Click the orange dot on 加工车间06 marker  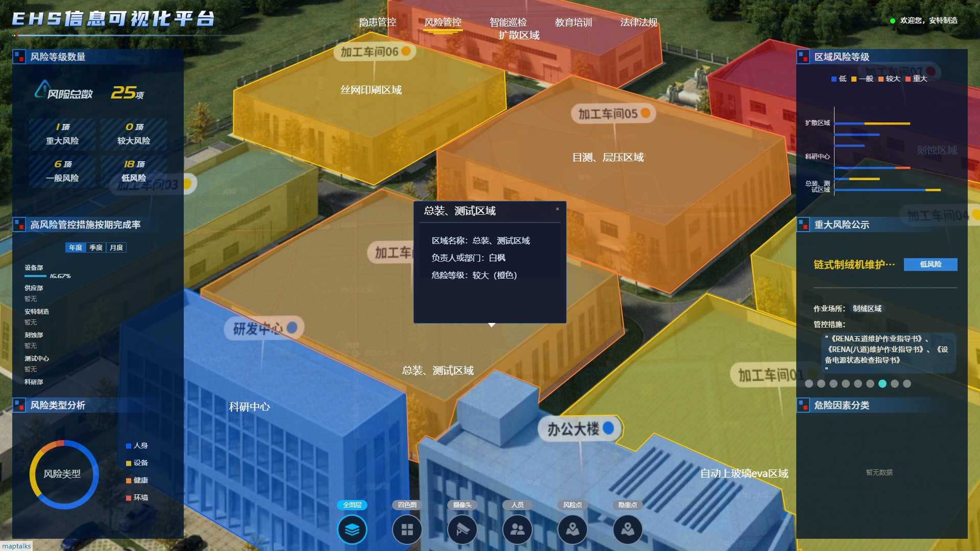(x=406, y=51)
